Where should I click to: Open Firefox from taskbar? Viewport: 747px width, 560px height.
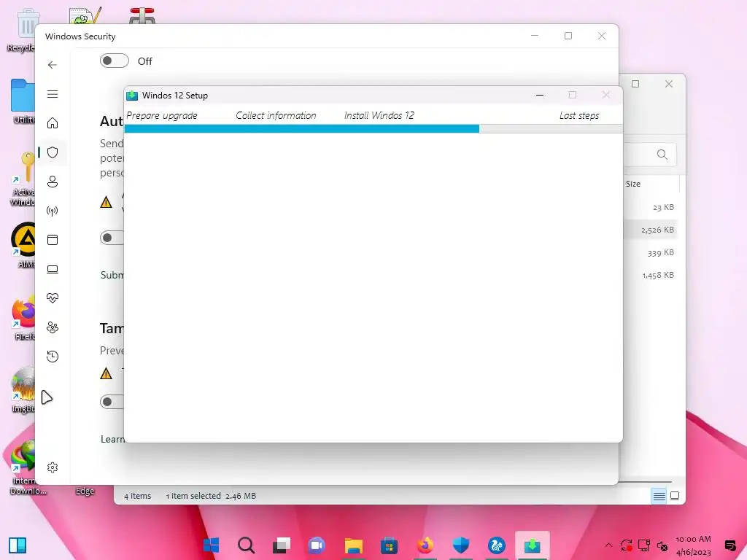click(425, 545)
